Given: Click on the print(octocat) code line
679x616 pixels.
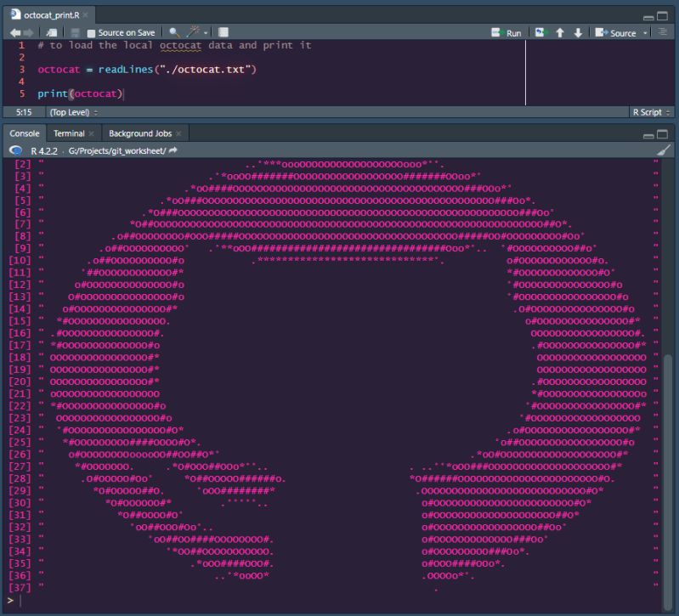Looking at the screenshot, I should pyautogui.click(x=80, y=93).
